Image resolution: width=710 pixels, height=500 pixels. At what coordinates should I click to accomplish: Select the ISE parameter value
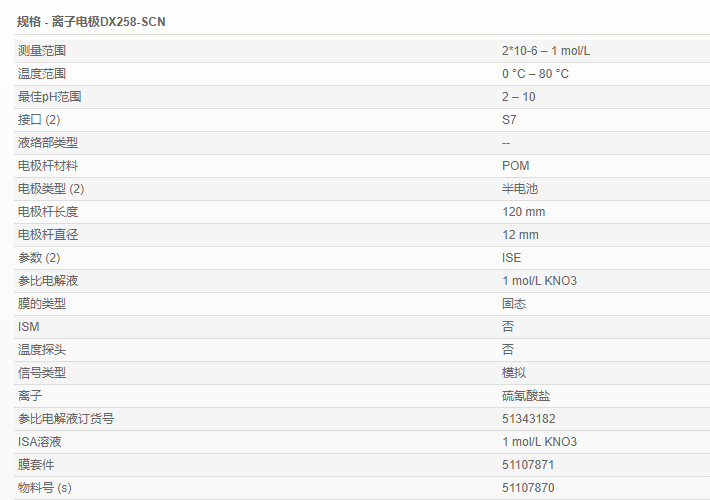pyautogui.click(x=512, y=258)
